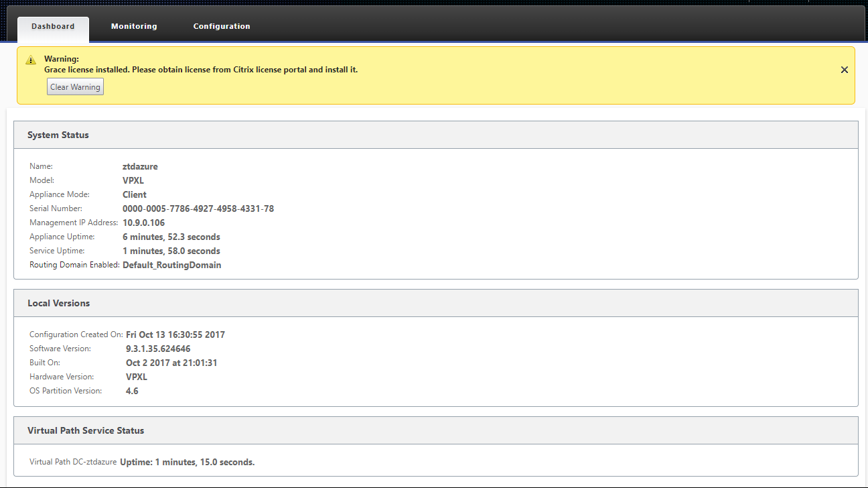This screenshot has height=488, width=868.
Task: Click the grace license warning message text
Action: 201,70
